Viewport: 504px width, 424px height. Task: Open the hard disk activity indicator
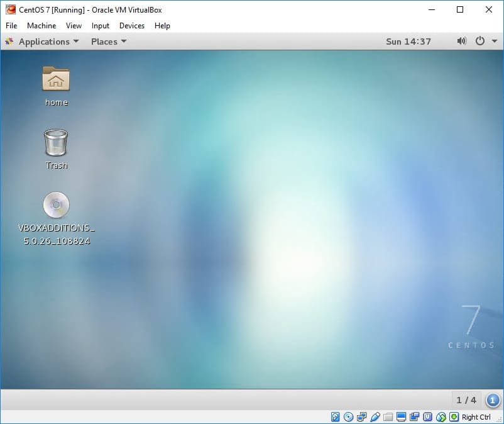[335, 417]
